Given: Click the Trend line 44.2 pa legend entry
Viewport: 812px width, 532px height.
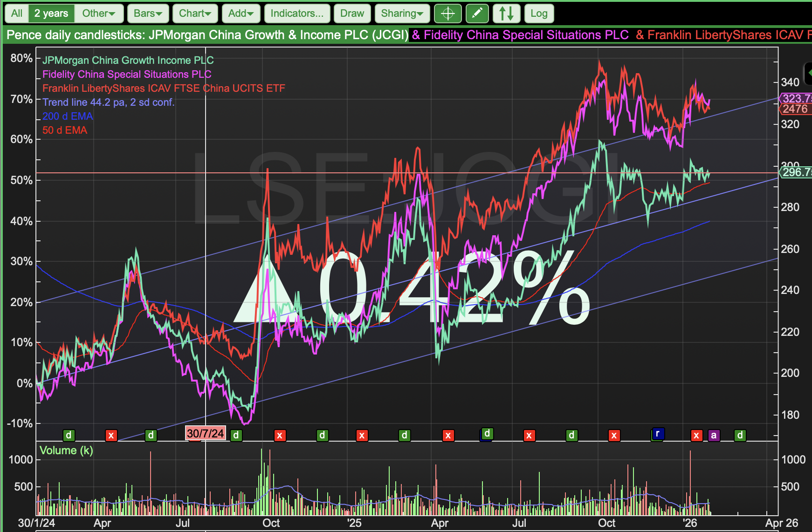Looking at the screenshot, I should (109, 102).
